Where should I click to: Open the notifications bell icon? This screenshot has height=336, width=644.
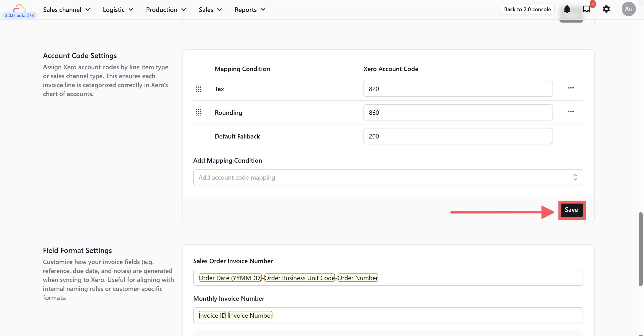567,9
